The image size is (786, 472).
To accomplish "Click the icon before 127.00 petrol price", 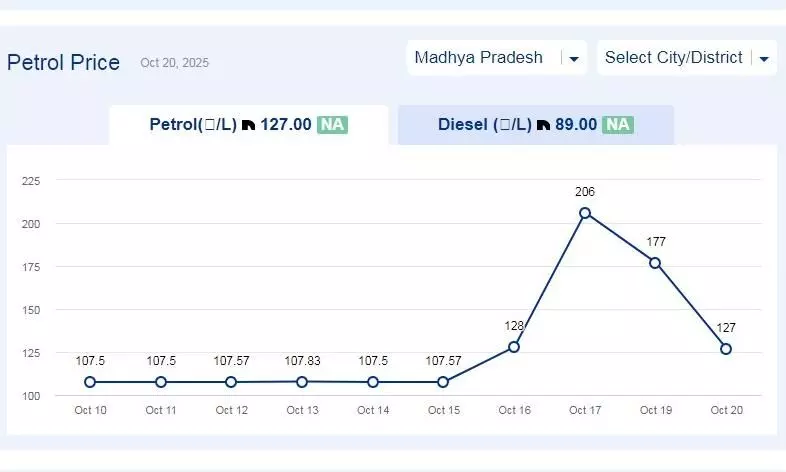I will (248, 126).
